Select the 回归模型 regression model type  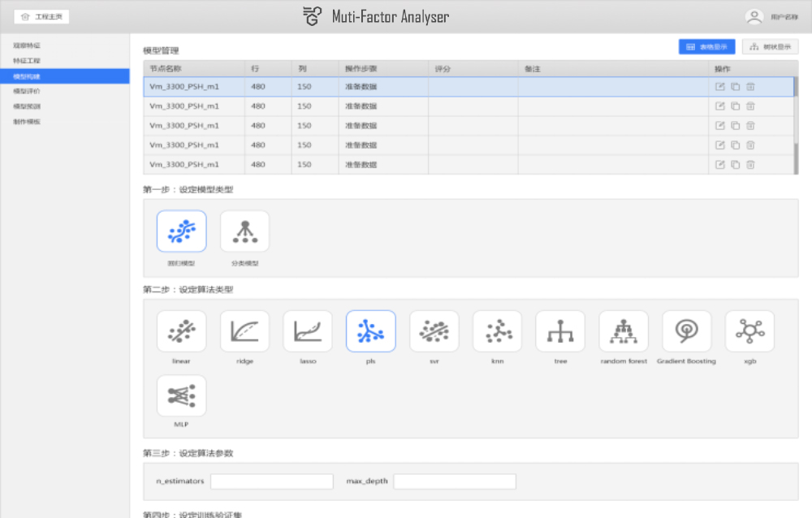click(181, 231)
